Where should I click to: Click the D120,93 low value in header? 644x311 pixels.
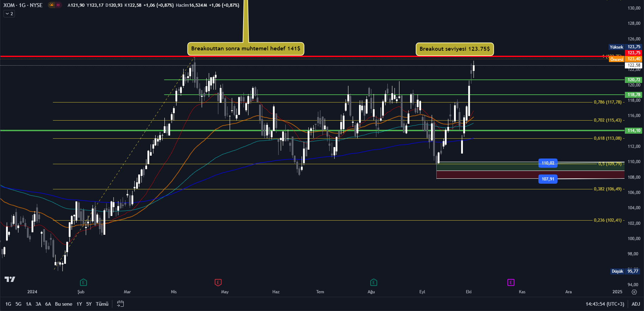click(114, 5)
